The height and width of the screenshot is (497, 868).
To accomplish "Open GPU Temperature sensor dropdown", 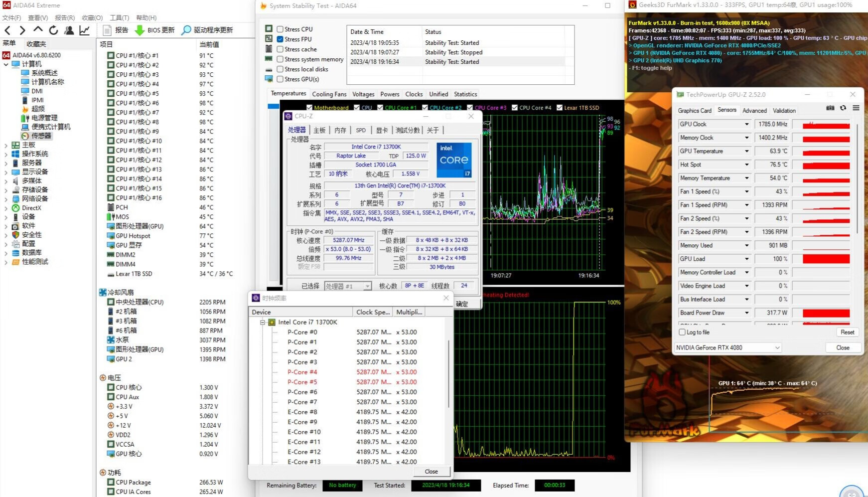I will point(746,151).
